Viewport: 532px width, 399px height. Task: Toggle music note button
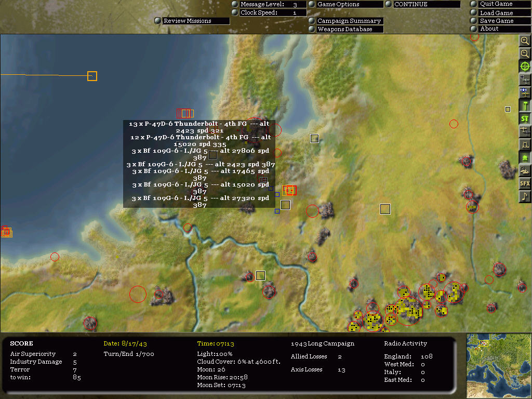(525, 196)
